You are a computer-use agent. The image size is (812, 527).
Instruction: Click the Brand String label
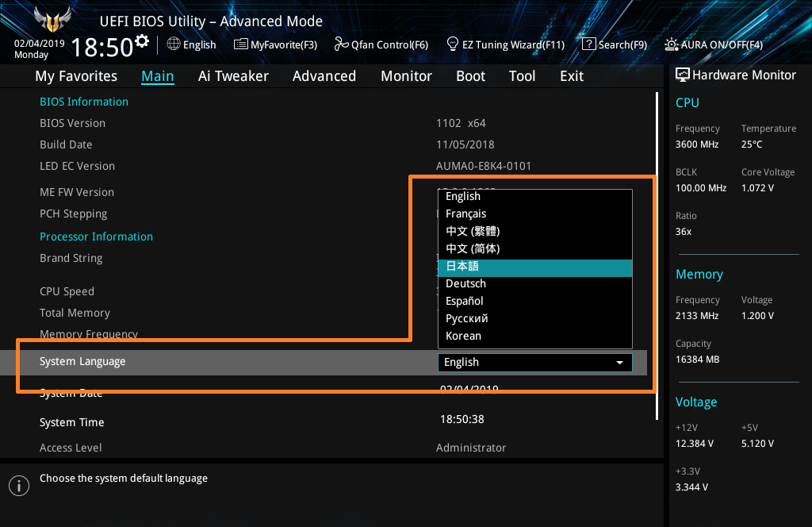[71, 258]
